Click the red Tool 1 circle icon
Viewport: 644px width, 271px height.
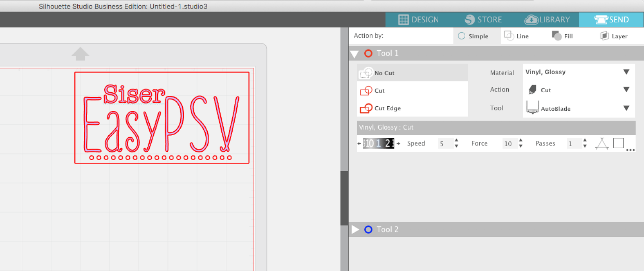click(368, 53)
